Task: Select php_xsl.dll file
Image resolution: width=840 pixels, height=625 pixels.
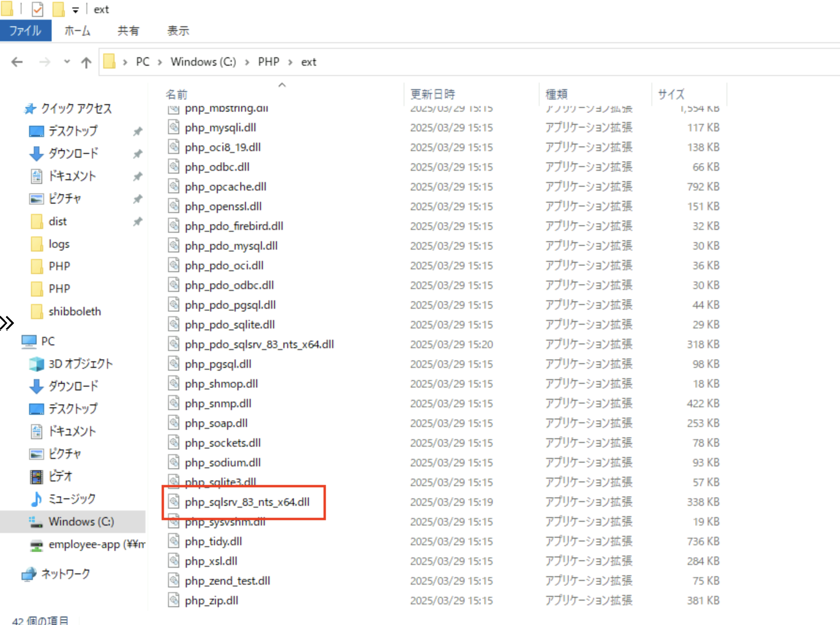Action: coord(211,561)
